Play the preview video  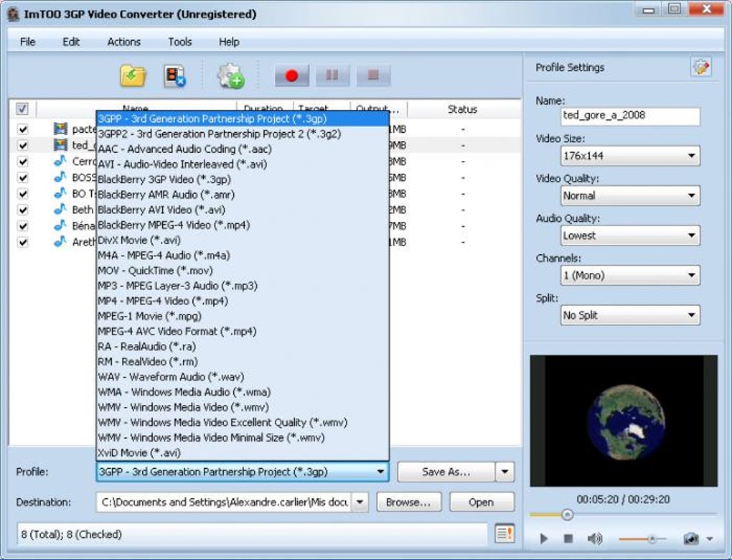tap(543, 538)
